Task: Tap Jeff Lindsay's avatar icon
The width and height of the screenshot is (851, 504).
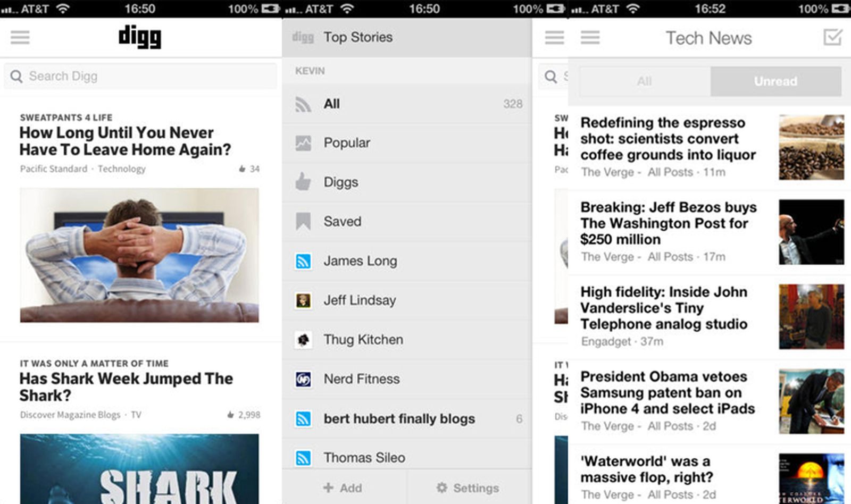Action: tap(303, 300)
